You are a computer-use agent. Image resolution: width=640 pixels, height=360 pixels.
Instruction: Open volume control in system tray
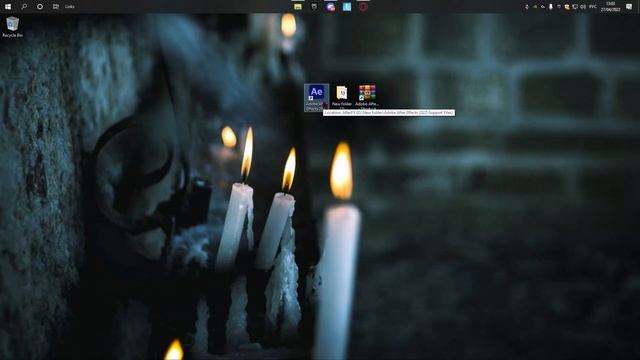[583, 7]
